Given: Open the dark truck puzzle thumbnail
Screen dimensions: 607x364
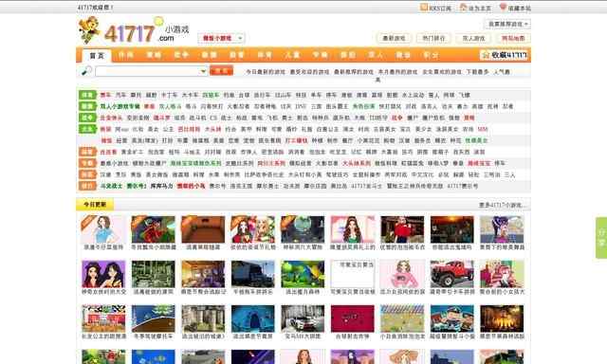Looking at the screenshot, I should pos(253,274).
